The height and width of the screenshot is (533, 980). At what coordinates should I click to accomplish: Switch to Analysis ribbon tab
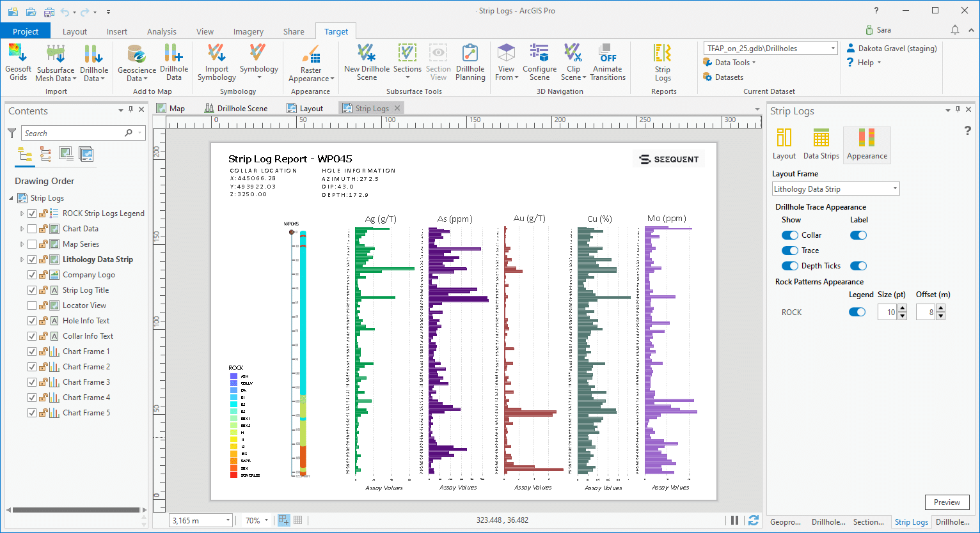coord(161,31)
